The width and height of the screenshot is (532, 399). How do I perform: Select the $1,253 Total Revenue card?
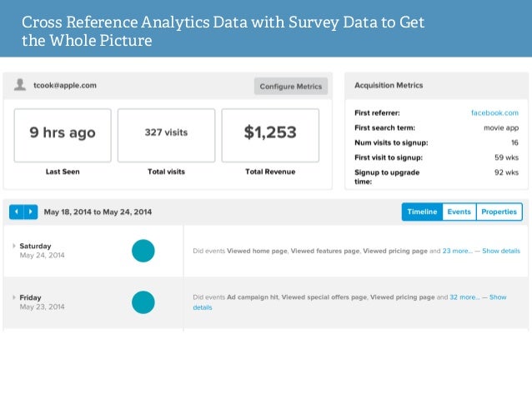(269, 134)
